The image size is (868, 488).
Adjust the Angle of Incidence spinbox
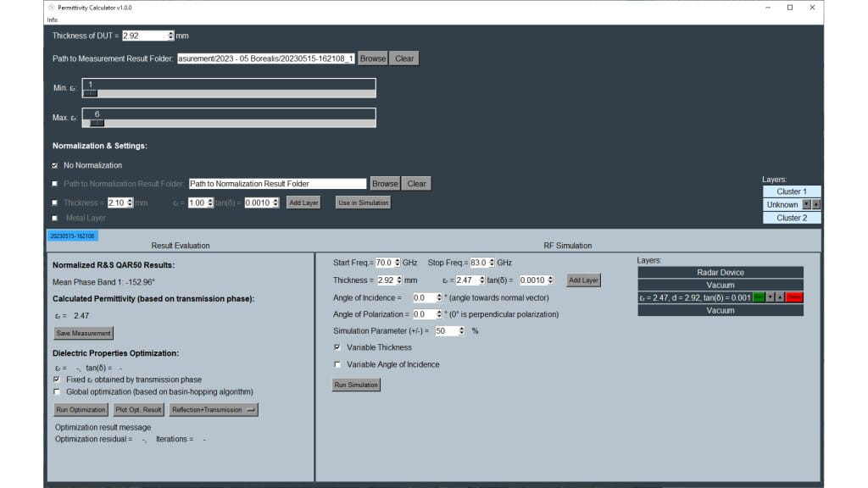tap(439, 298)
